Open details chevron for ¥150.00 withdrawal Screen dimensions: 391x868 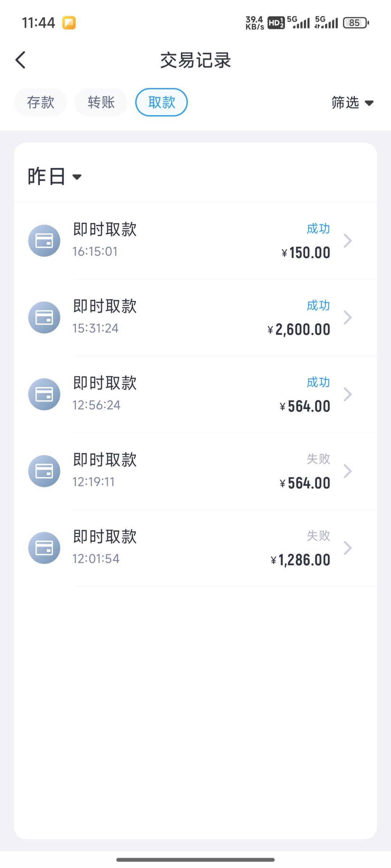click(348, 241)
